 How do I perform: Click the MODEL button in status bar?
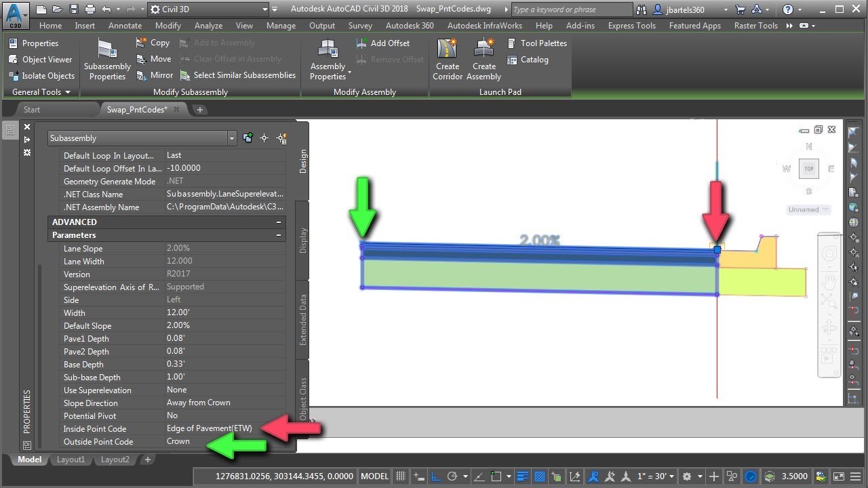(375, 476)
